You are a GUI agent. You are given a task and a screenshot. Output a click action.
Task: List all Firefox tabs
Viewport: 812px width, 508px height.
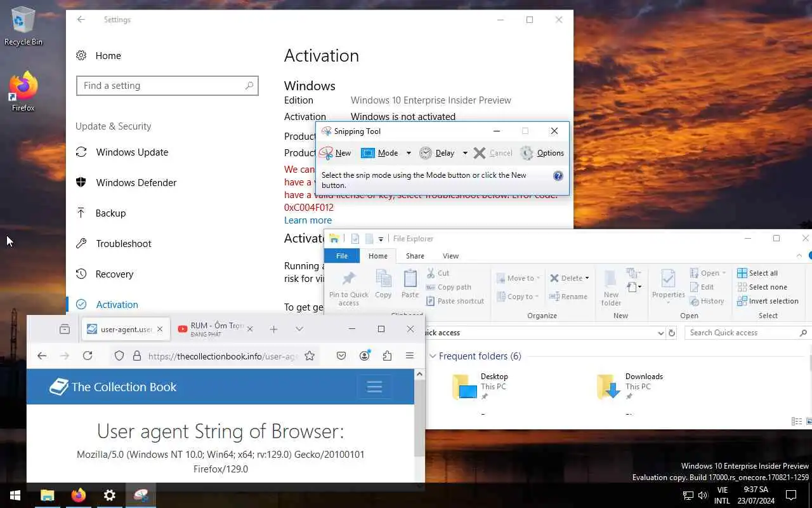tap(299, 329)
